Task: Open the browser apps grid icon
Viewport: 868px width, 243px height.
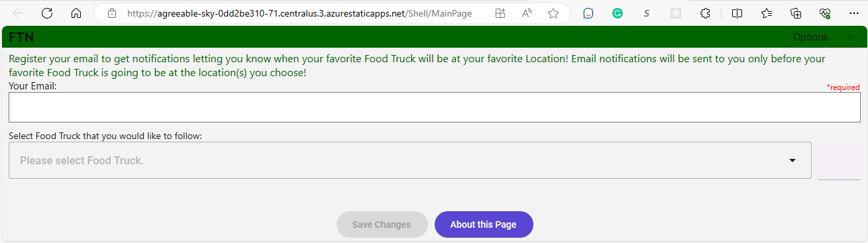Action: click(x=500, y=13)
